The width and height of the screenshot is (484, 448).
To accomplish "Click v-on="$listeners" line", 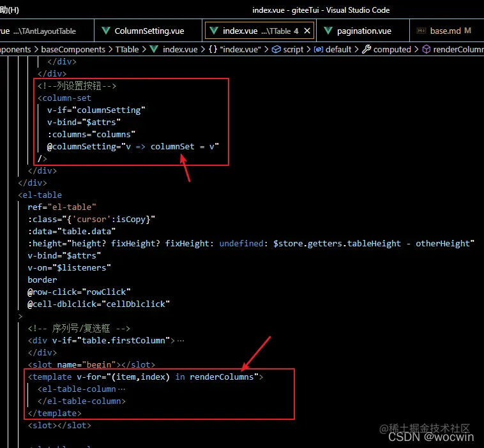I will pyautogui.click(x=69, y=268).
